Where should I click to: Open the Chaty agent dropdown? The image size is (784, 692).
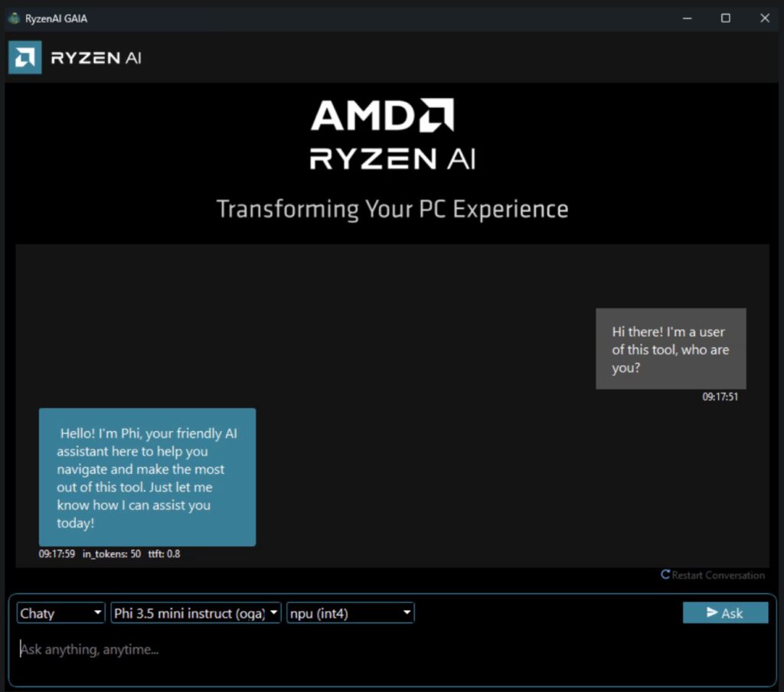point(61,613)
